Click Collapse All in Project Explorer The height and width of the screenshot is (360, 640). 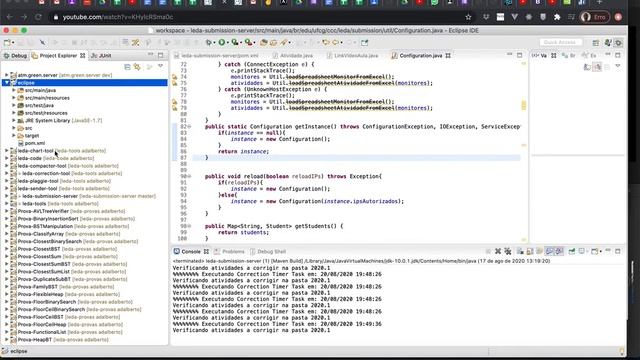(x=127, y=67)
